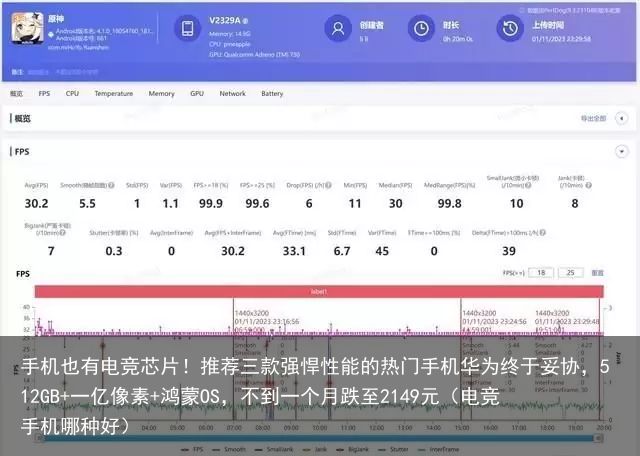Click 导出全部 export all link
640x456 pixels.
click(593, 118)
